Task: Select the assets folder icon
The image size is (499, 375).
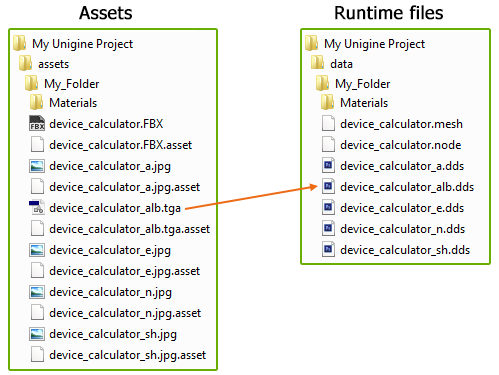Action: coord(26,63)
